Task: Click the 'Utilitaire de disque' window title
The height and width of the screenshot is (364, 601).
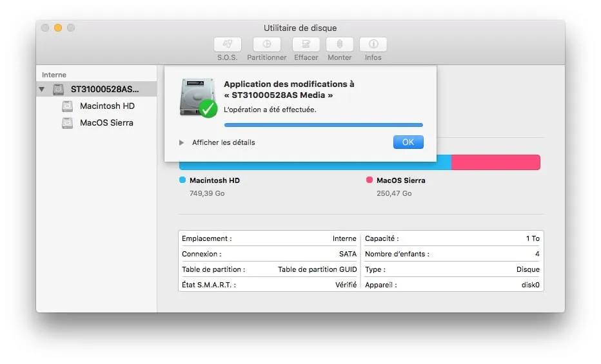Action: click(x=300, y=28)
